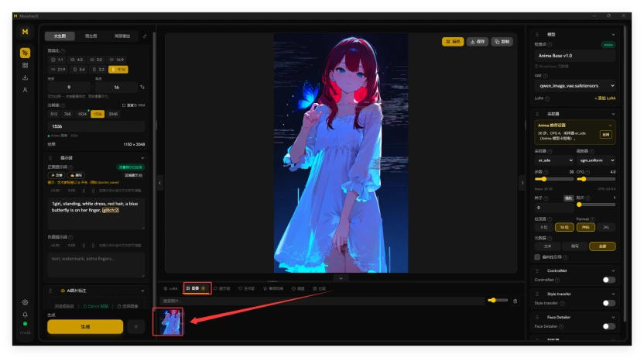Viewport: 644px width, 358px height.
Task: Click the yellow generate brush sidebar icon
Action: [x=25, y=53]
